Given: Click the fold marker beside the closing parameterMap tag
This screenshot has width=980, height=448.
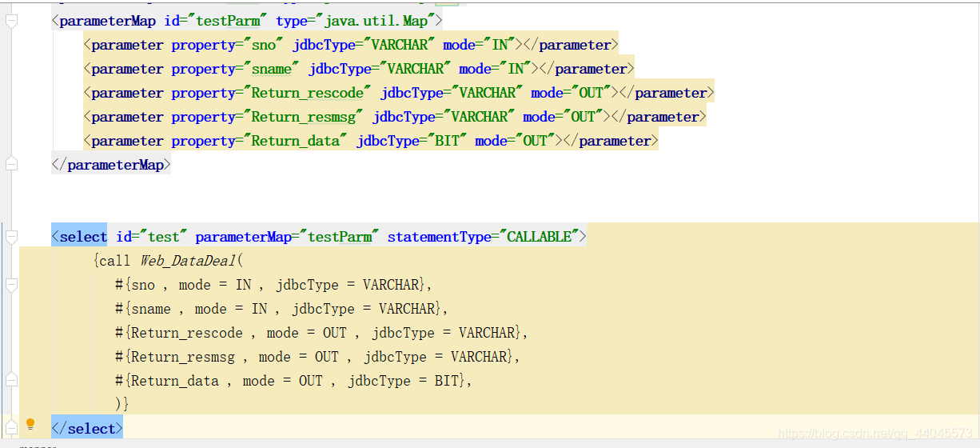Looking at the screenshot, I should click(11, 165).
